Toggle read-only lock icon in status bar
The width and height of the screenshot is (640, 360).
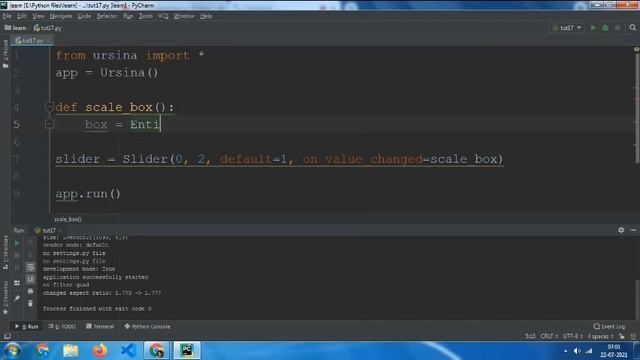(x=622, y=336)
